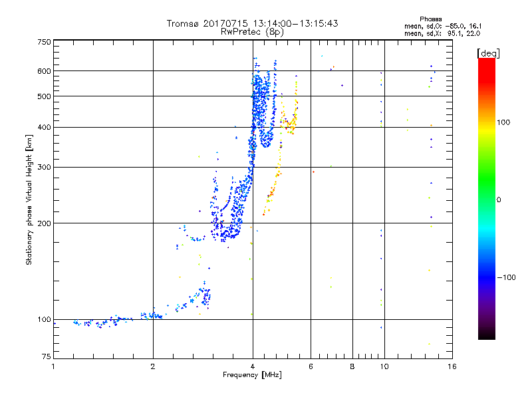
Task: Click the 'Phases' header text
Action: point(430,19)
